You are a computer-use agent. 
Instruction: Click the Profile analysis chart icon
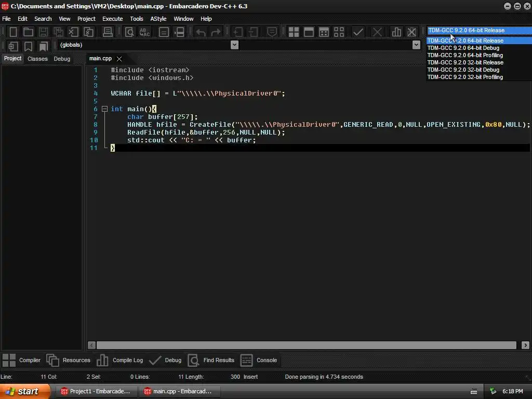(x=396, y=32)
